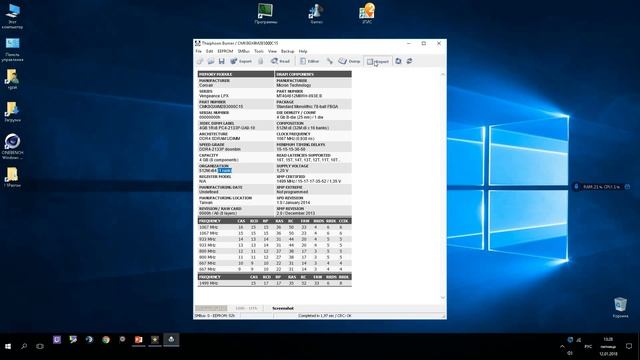640x360 pixels.
Task: Click the up arrow of the report scrollbar
Action: tap(443, 74)
